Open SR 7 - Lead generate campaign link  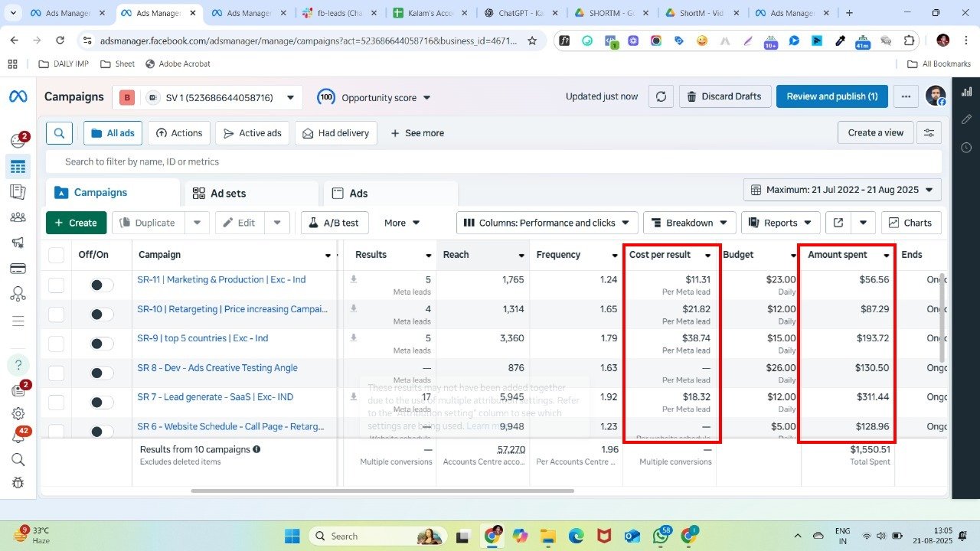tap(215, 397)
